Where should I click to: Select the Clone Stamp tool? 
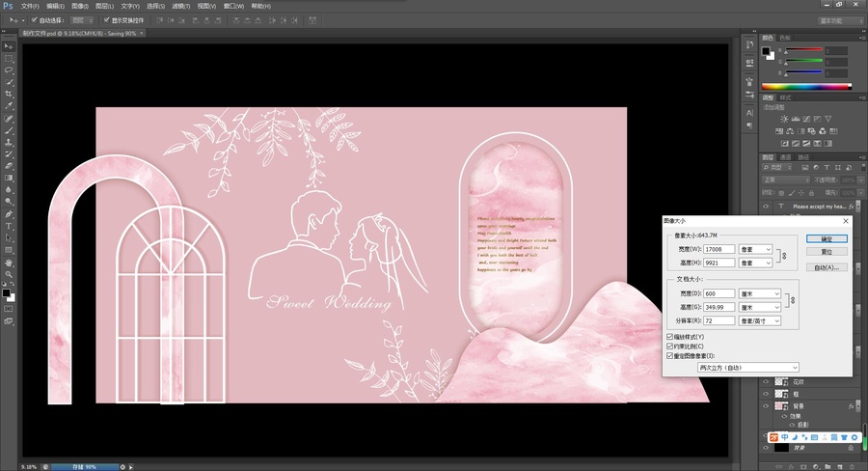[9, 143]
